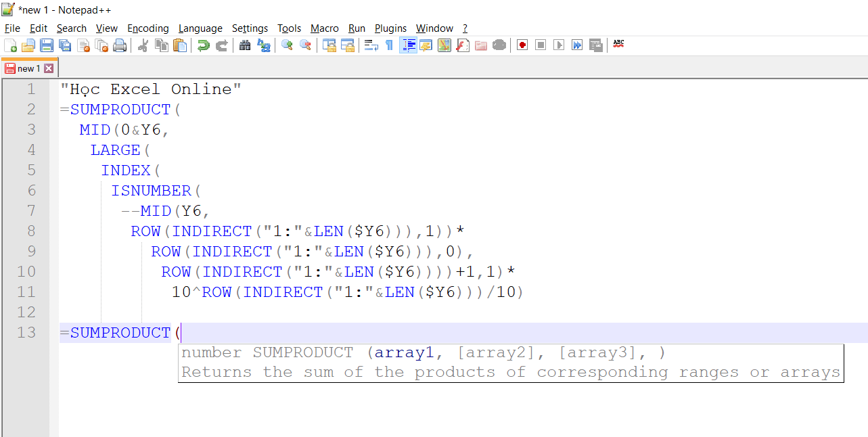Screen dimensions: 868x437
Task: Open the User Defined Language dialog icon
Action: click(426, 45)
